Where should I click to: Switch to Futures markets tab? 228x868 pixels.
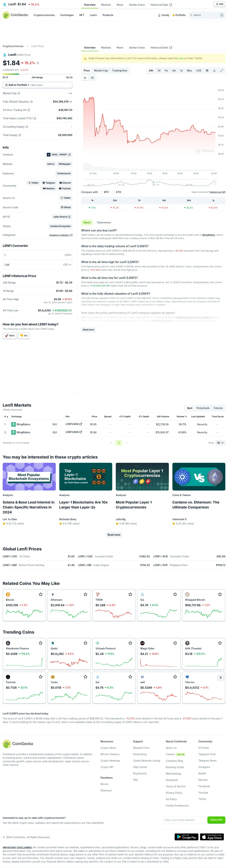pyautogui.click(x=218, y=408)
